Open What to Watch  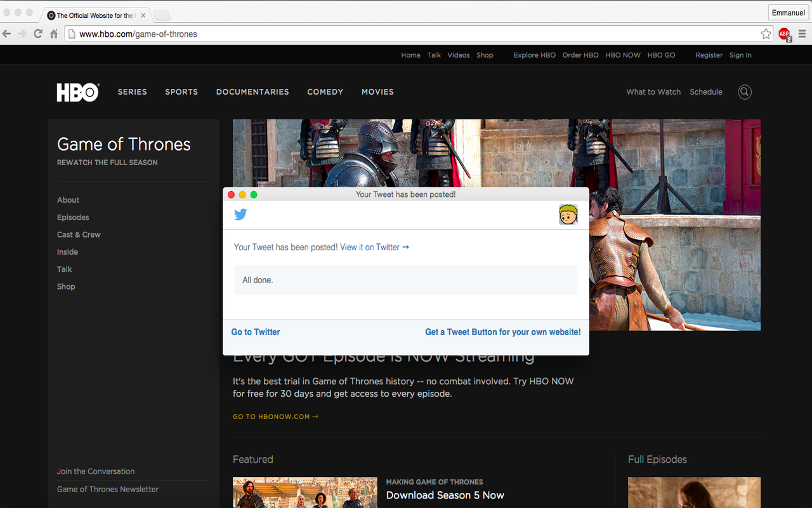653,92
